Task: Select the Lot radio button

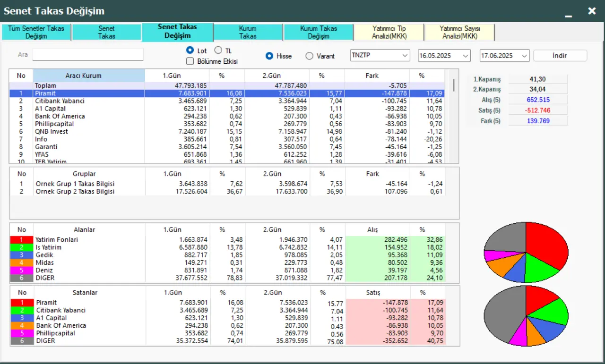Action: [x=190, y=50]
